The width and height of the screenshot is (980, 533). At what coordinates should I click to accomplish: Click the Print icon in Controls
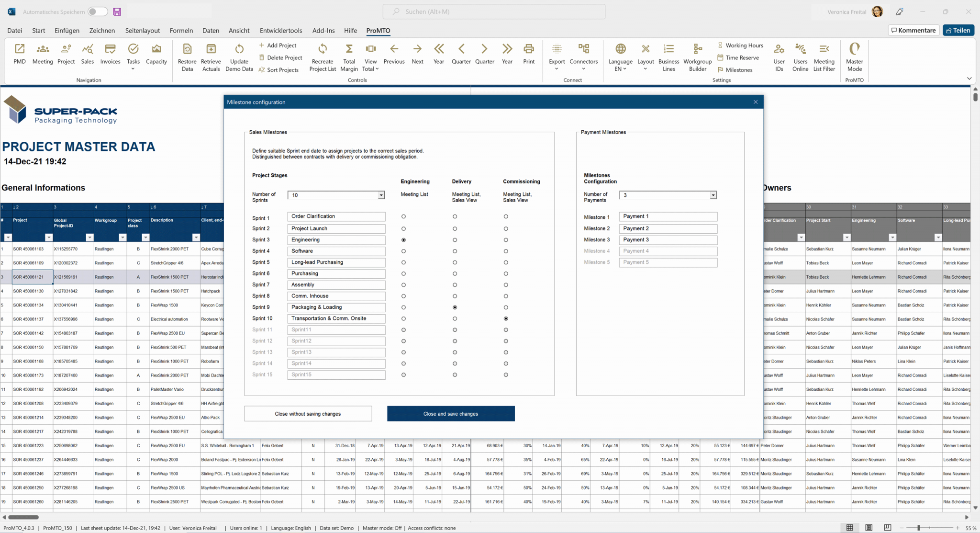point(528,54)
